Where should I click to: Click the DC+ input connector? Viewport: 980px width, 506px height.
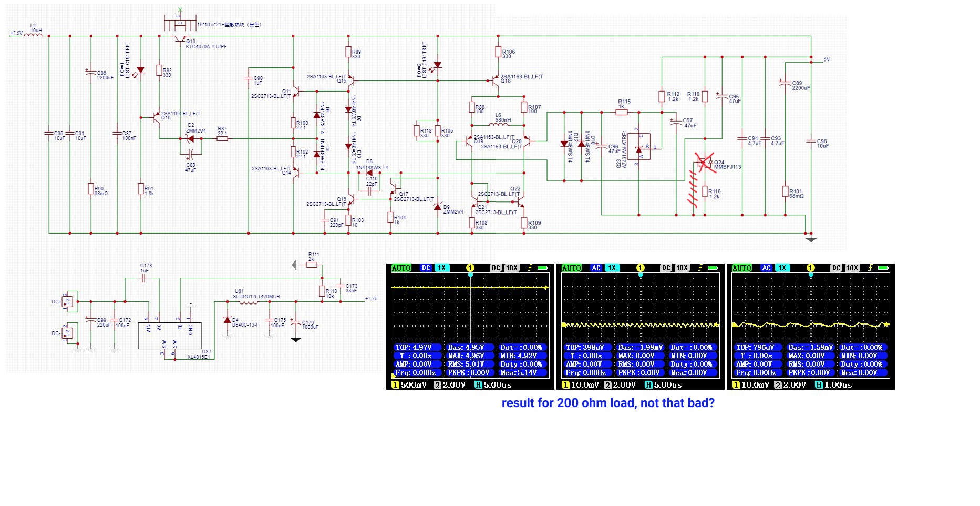click(x=68, y=301)
